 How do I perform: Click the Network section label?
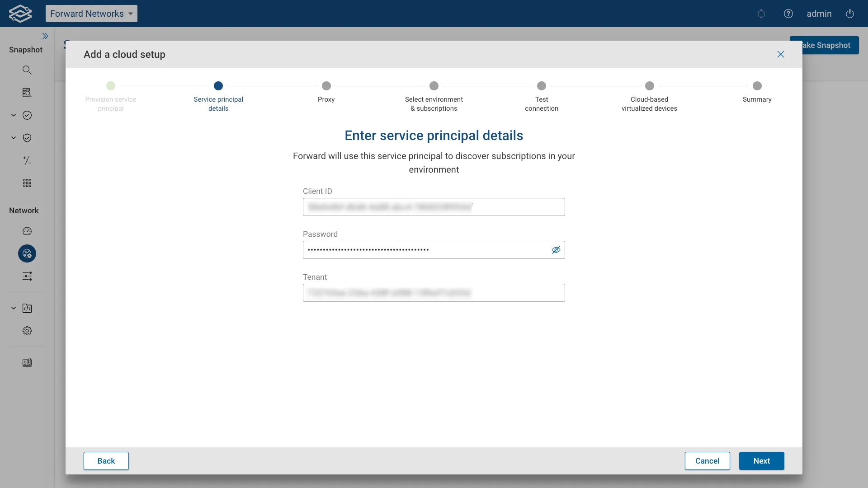pos(24,211)
